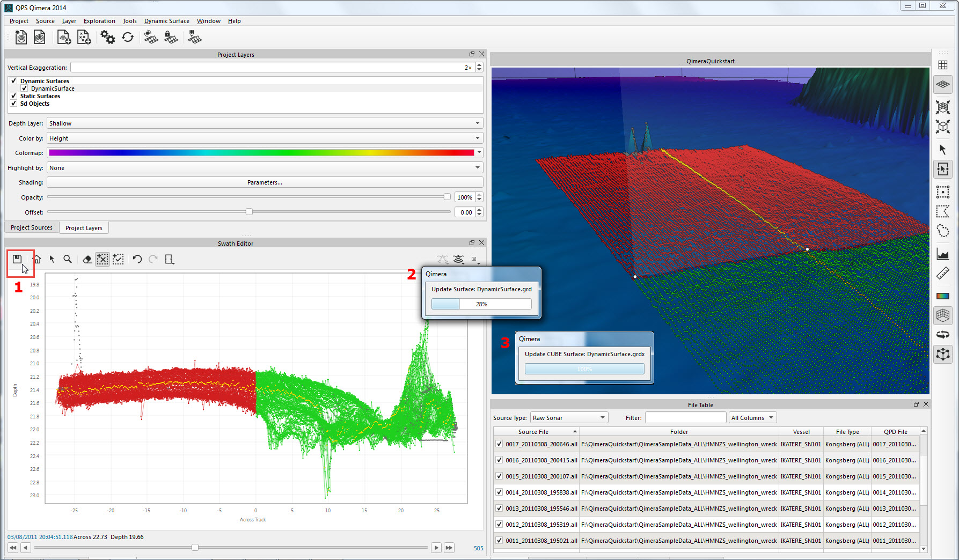Expand the Source Type Raw Sonar dropdown

pos(569,418)
